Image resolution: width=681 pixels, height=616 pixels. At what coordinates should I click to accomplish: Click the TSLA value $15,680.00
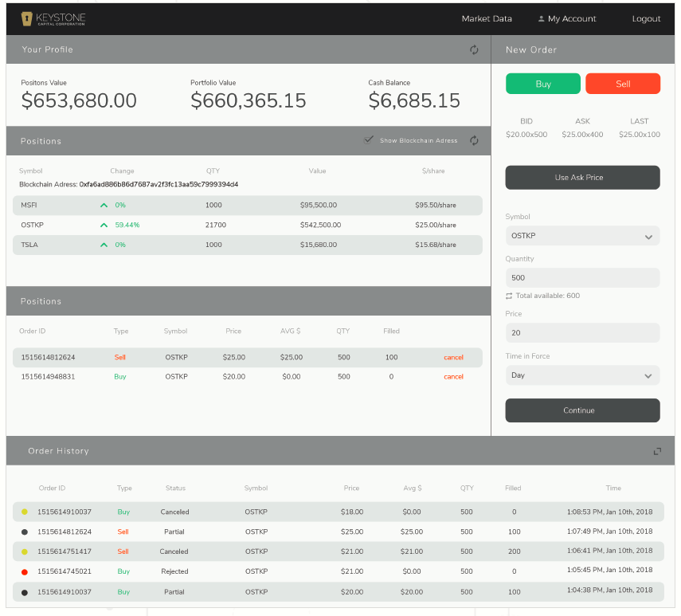tap(319, 245)
